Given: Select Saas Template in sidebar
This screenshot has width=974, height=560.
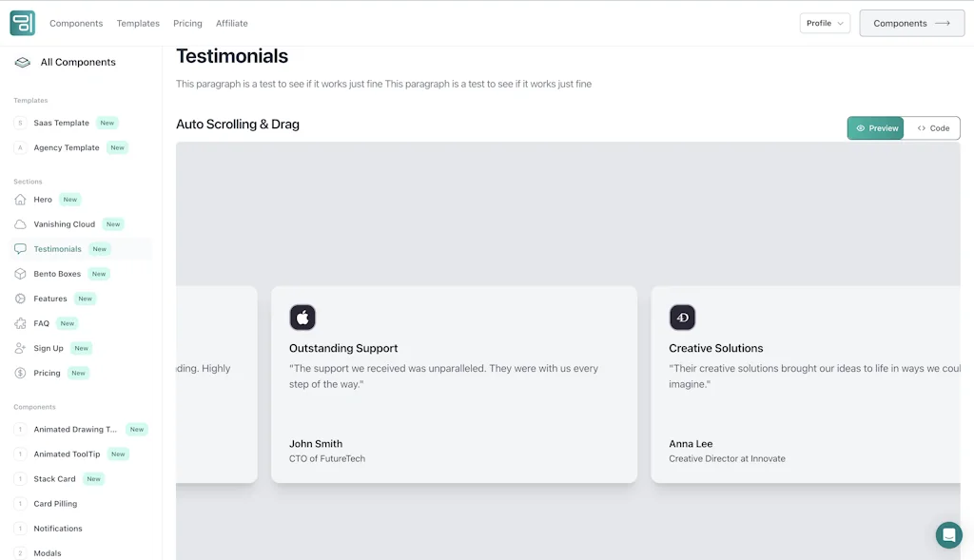Looking at the screenshot, I should click(61, 123).
